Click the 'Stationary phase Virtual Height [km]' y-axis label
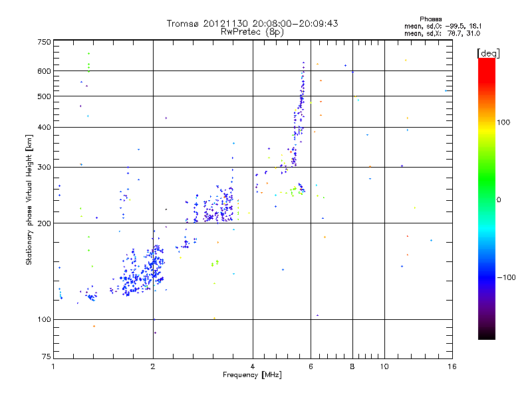Image resolution: width=532 pixels, height=399 pixels. pyautogui.click(x=29, y=199)
